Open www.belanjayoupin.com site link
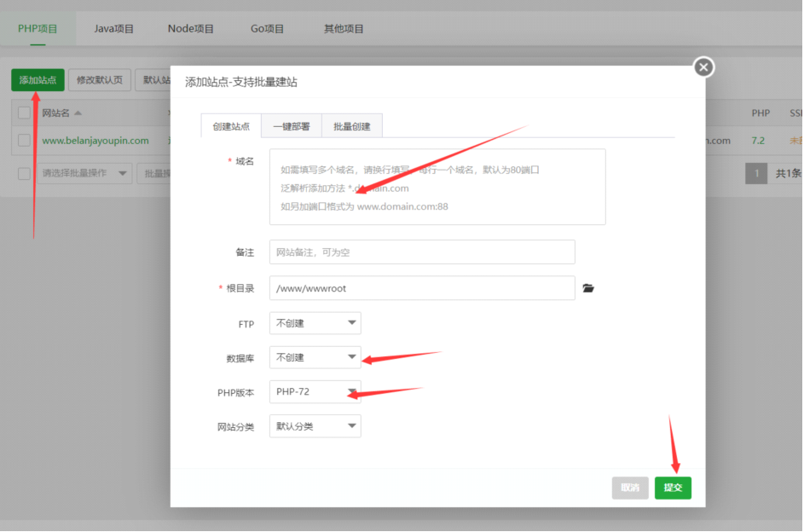Image resolution: width=804 pixels, height=532 pixels. [x=95, y=141]
